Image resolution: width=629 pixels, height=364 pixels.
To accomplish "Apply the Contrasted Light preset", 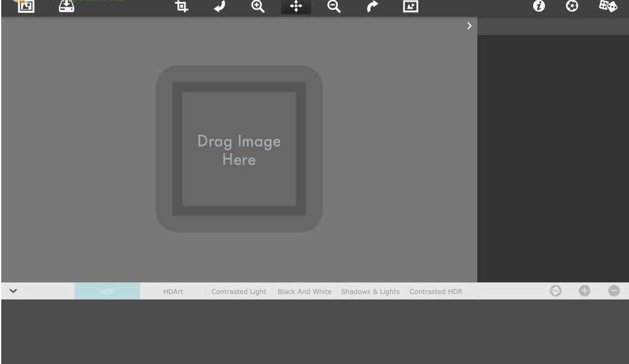I will tap(238, 292).
